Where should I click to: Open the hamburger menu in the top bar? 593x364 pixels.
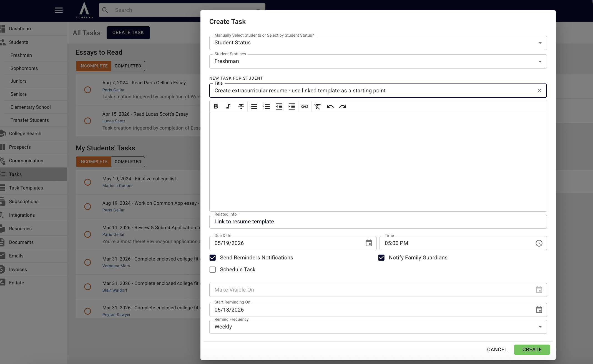click(59, 10)
